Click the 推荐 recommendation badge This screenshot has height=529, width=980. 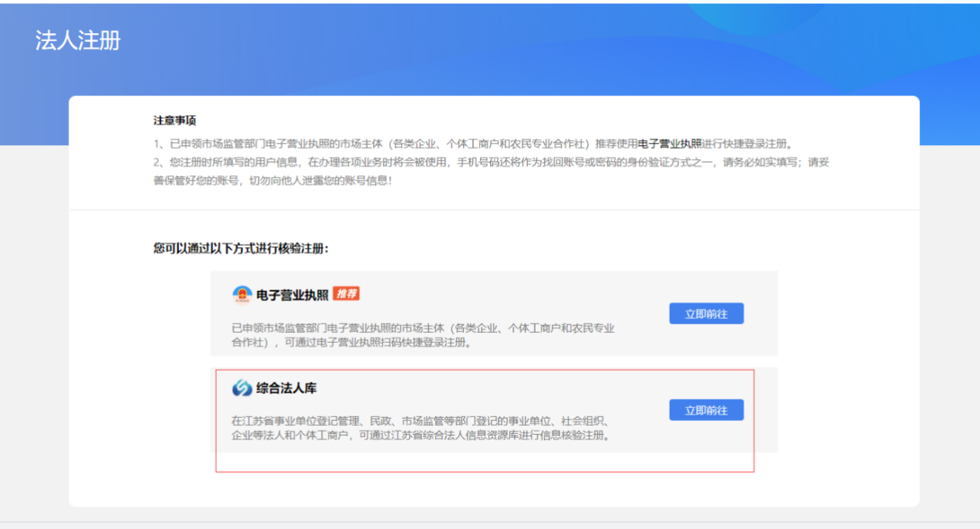click(x=347, y=294)
